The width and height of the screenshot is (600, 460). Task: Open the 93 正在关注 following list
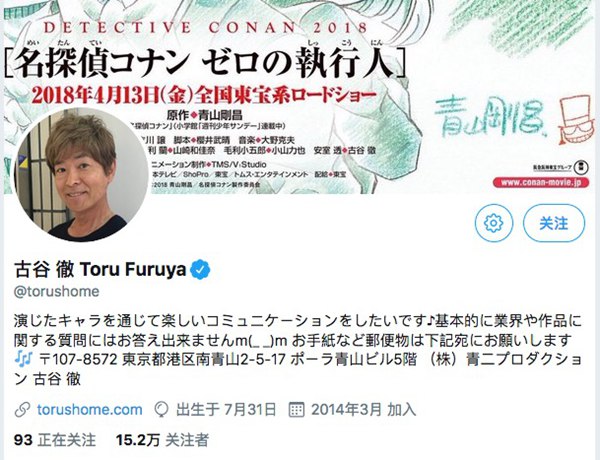pyautogui.click(x=55, y=440)
